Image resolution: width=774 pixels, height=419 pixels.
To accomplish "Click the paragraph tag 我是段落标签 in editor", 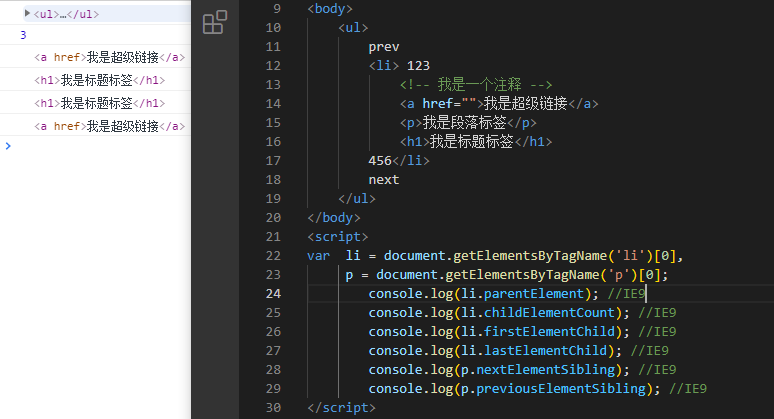I will click(467, 122).
